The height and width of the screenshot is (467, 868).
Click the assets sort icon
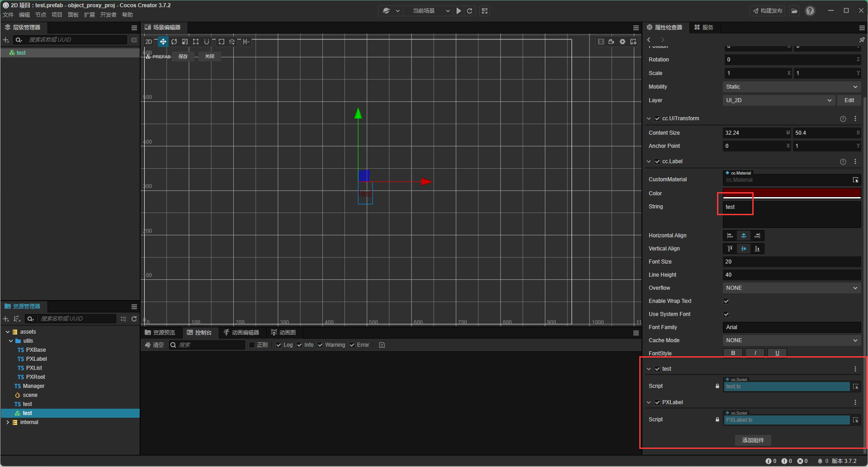[17, 319]
